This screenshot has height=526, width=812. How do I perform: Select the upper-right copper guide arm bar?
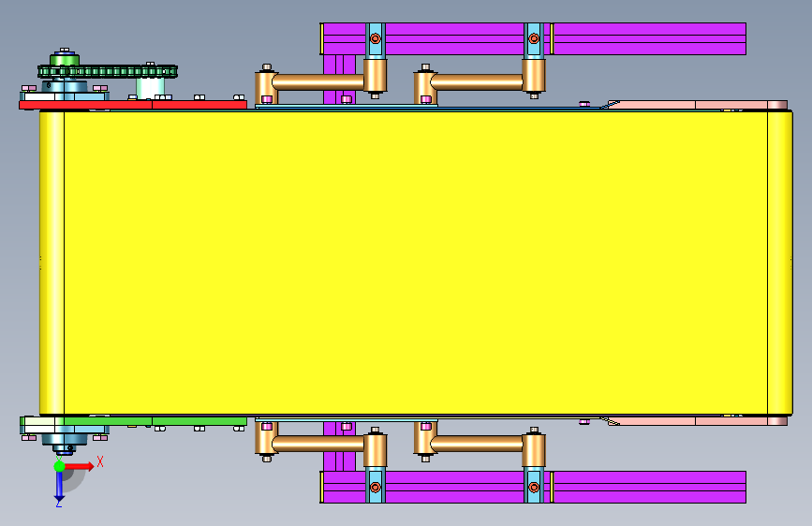click(x=477, y=81)
